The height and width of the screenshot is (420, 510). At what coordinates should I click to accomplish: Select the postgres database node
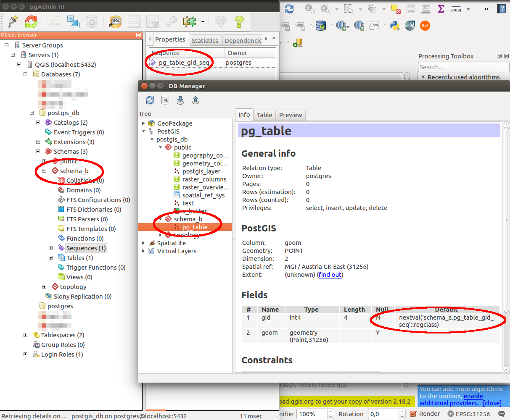click(x=60, y=306)
